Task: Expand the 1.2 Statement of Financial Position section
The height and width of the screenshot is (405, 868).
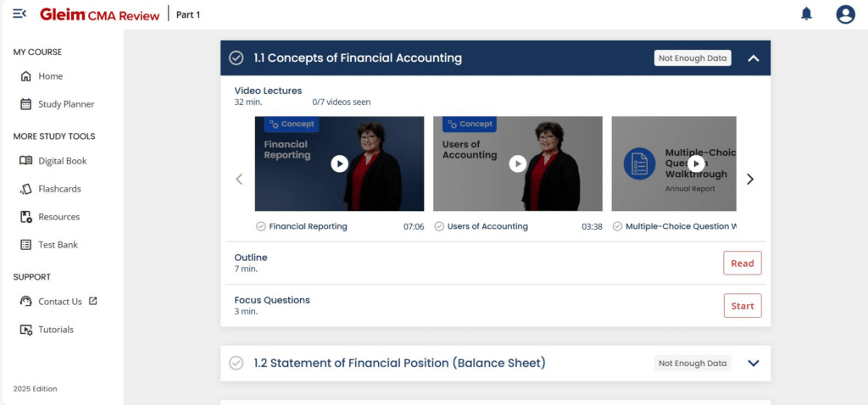Action: (754, 363)
